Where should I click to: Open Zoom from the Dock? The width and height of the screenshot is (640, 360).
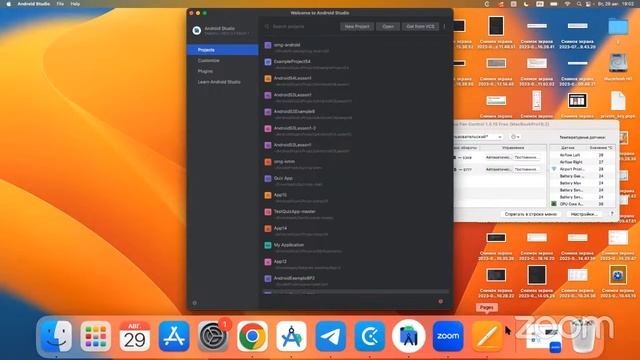448,336
